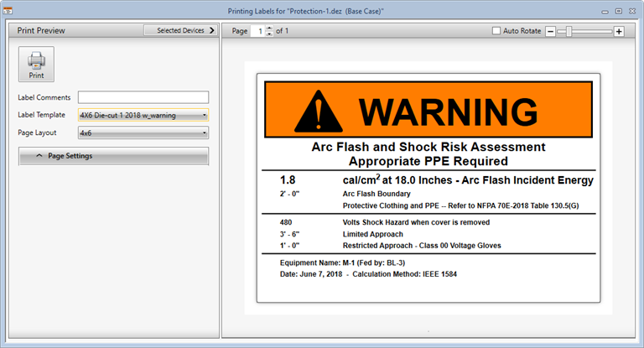Click the zoom slider handle
The height and width of the screenshot is (348, 644).
point(569,31)
